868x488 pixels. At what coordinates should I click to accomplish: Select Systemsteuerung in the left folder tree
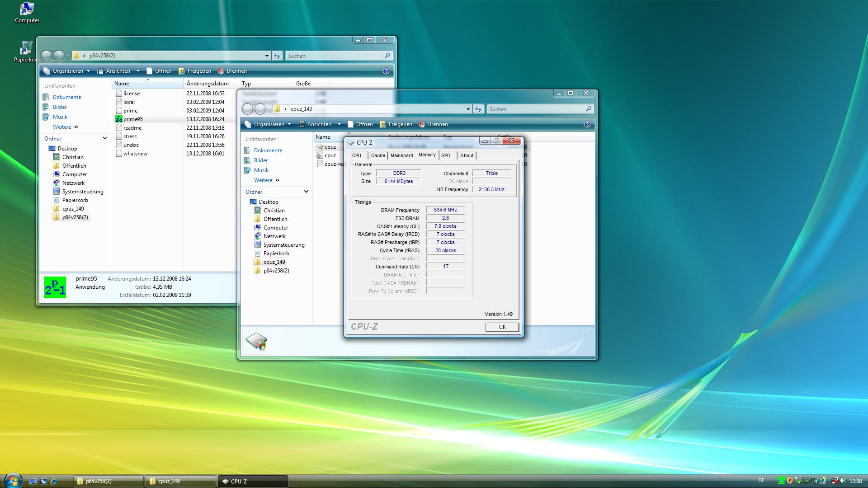click(x=82, y=192)
